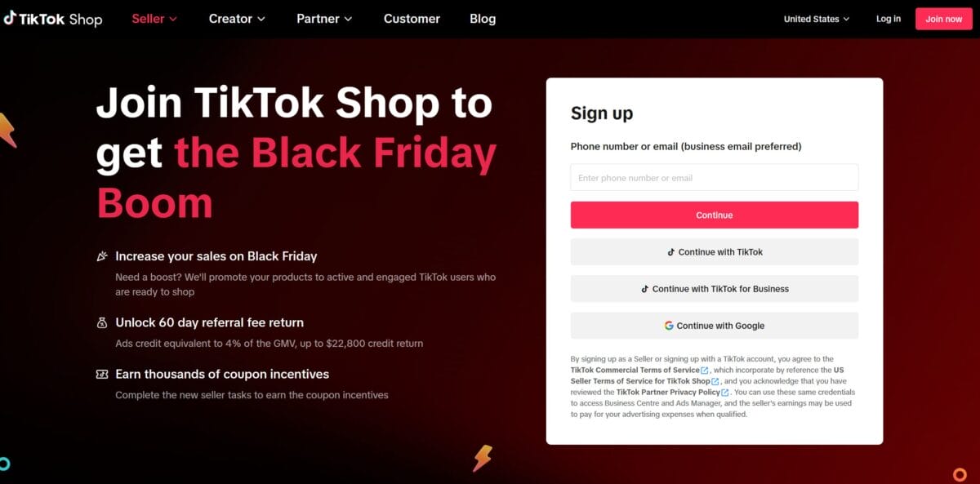Click the coupon icon beside coupon incentives

point(101,374)
